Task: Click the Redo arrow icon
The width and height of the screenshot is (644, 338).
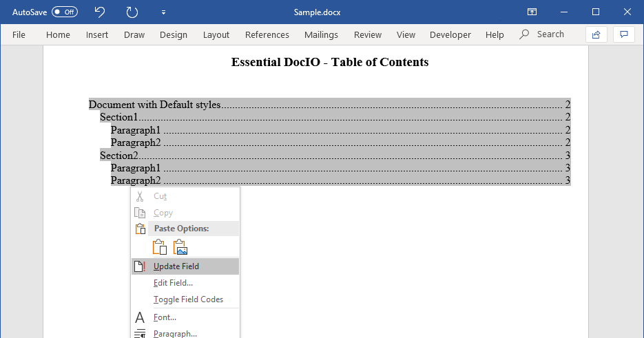Action: coord(132,12)
